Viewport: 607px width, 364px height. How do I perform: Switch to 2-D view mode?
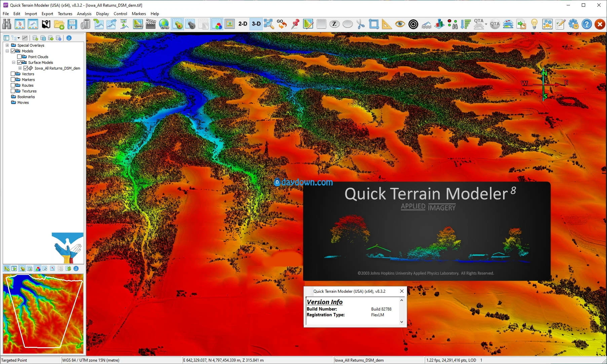tap(242, 24)
